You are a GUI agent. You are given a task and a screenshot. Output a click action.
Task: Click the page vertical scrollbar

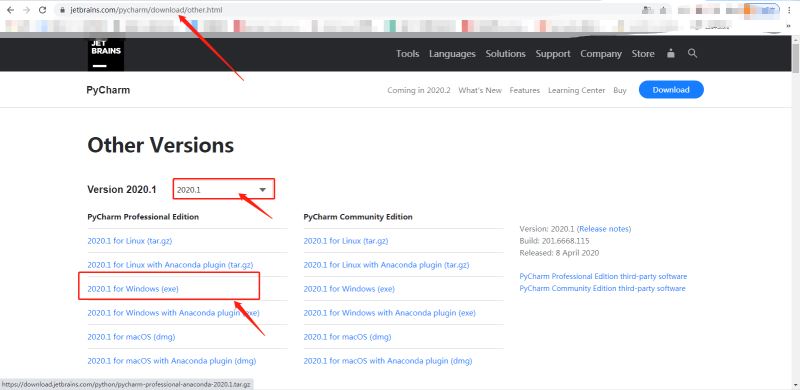pos(795,58)
